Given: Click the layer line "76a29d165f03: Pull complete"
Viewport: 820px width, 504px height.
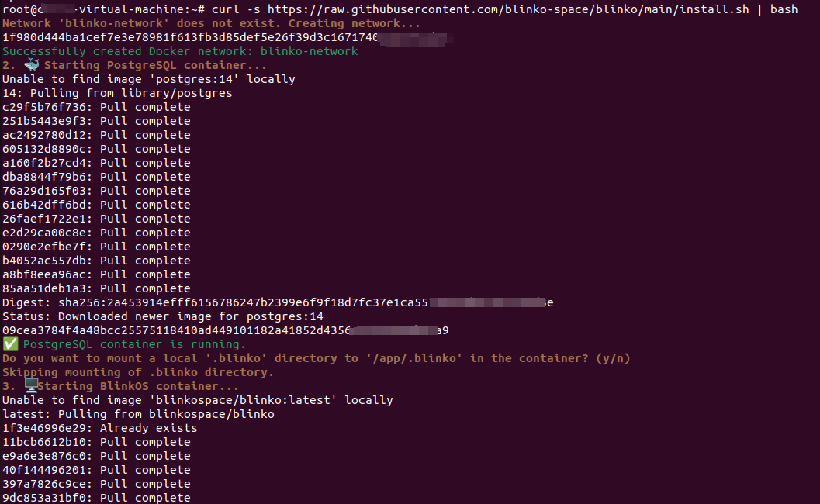Looking at the screenshot, I should tap(96, 191).
